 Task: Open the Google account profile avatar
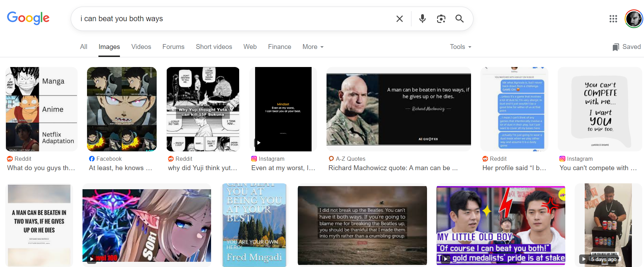point(634,19)
